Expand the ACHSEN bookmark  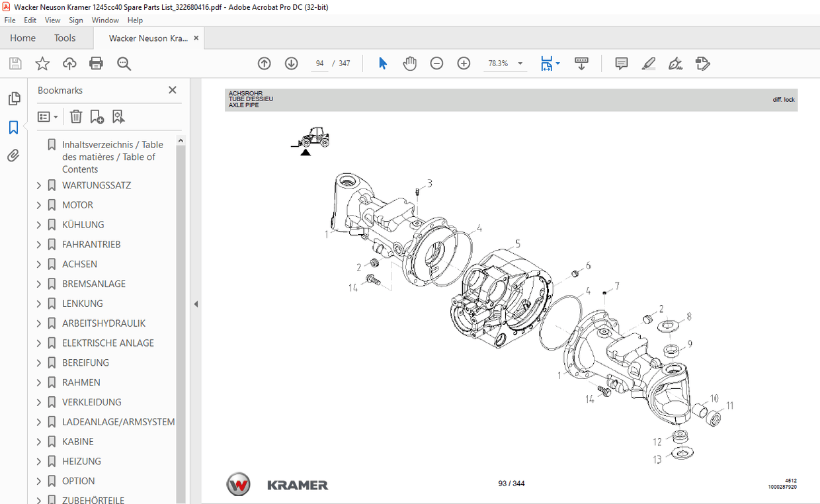point(40,264)
